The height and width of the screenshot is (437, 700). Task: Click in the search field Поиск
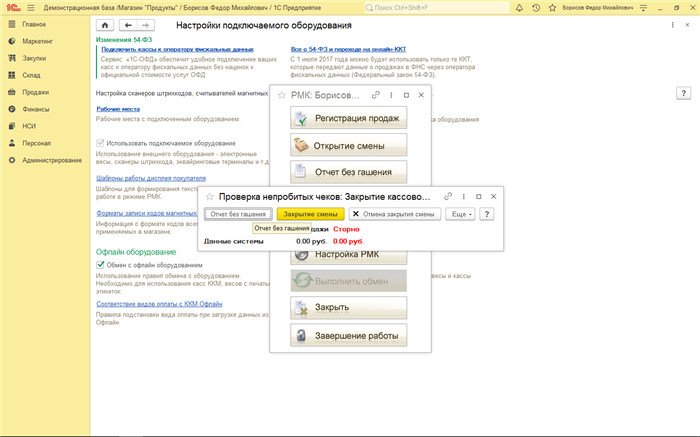pyautogui.click(x=437, y=8)
